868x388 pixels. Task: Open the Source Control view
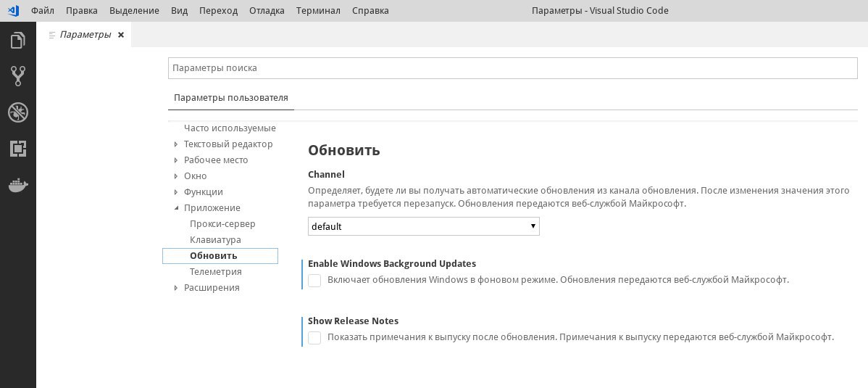[x=17, y=76]
